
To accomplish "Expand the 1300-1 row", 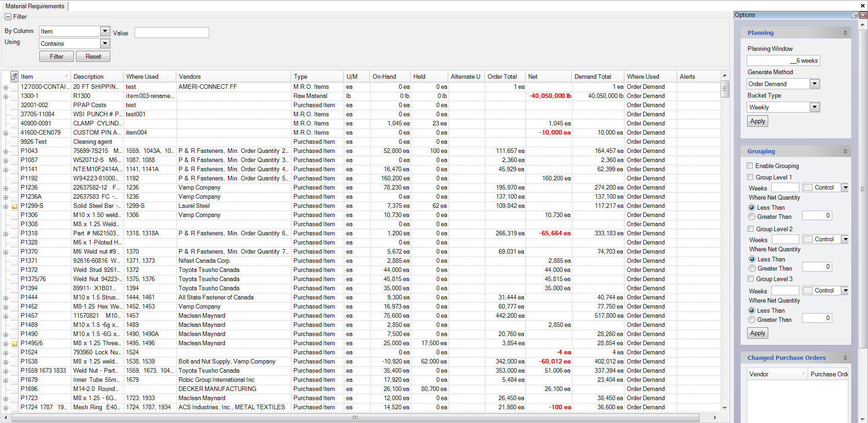I will (6, 96).
